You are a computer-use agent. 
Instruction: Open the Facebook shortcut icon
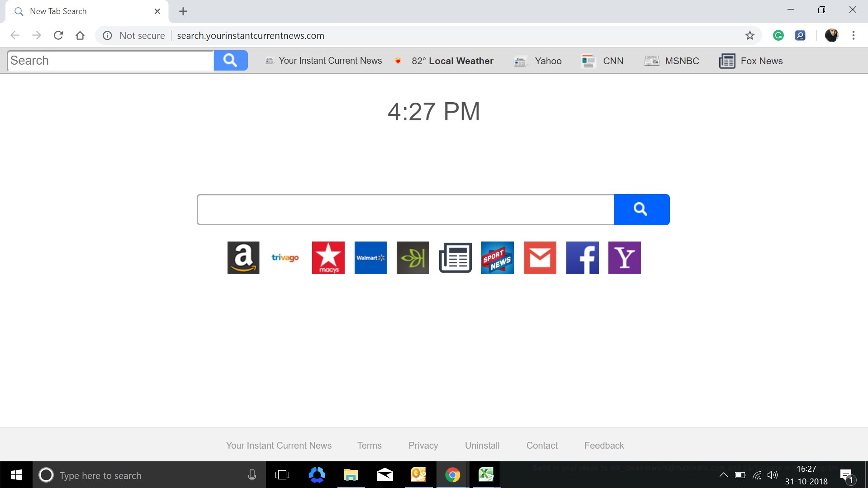582,258
